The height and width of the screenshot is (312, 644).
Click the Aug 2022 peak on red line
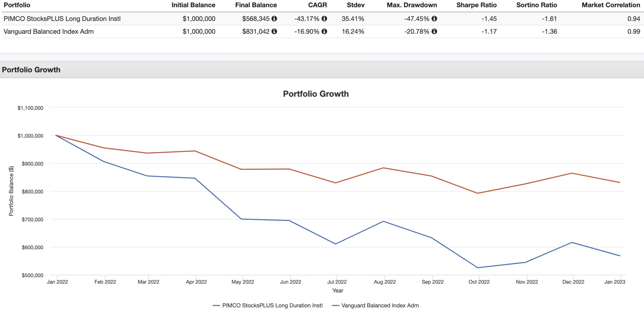[383, 168]
